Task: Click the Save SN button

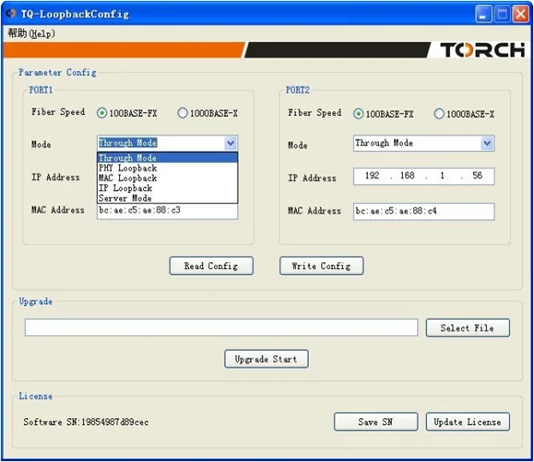Action: click(x=376, y=422)
